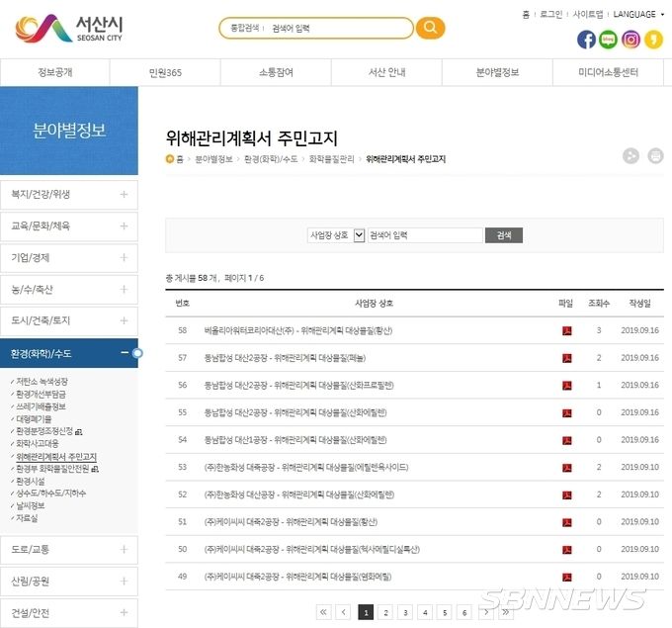Open PDF file for row 52
Viewport: 672px width, 628px height.
566,495
